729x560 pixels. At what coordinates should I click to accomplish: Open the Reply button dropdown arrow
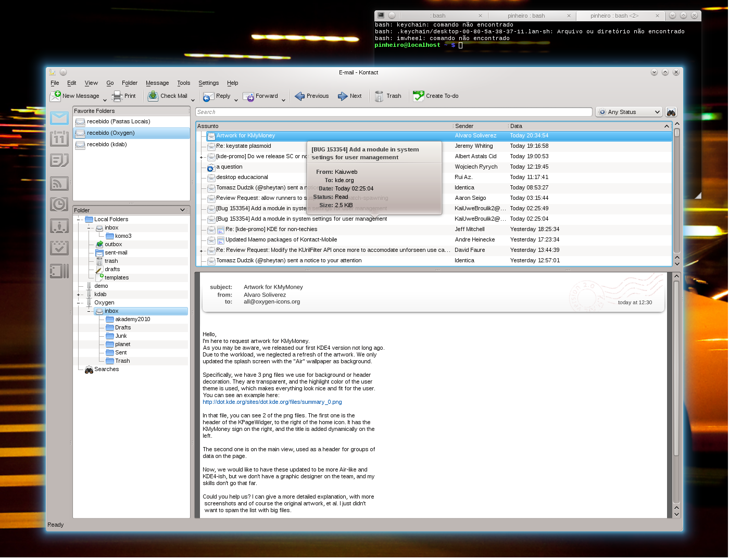point(236,99)
